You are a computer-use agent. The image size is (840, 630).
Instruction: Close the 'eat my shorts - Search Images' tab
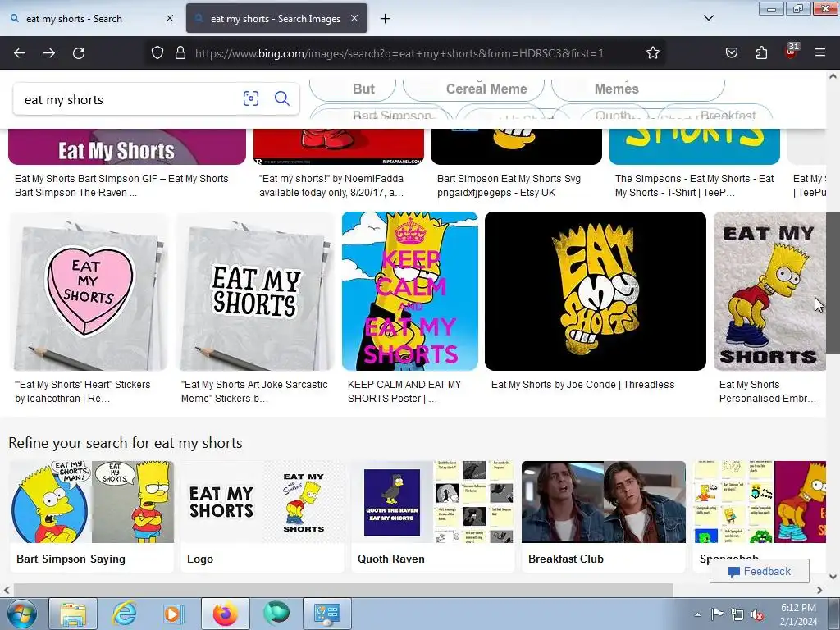tap(354, 18)
